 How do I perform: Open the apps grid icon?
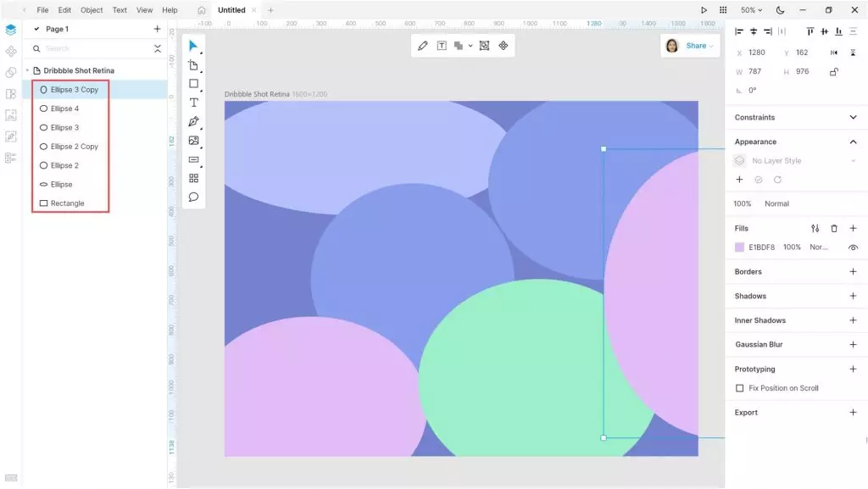pos(723,10)
